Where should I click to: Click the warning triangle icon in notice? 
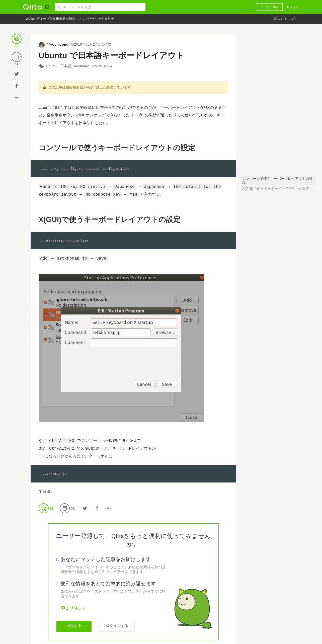click(x=44, y=87)
